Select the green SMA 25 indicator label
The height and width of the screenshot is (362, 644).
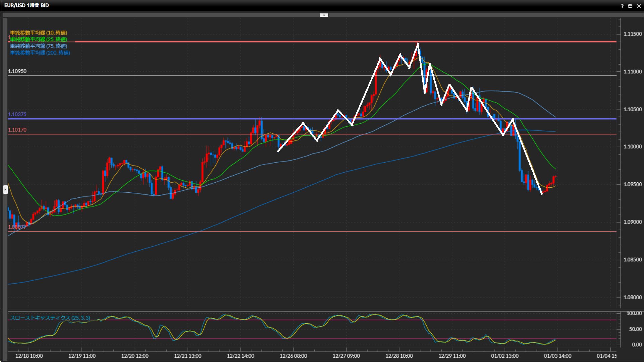38,39
